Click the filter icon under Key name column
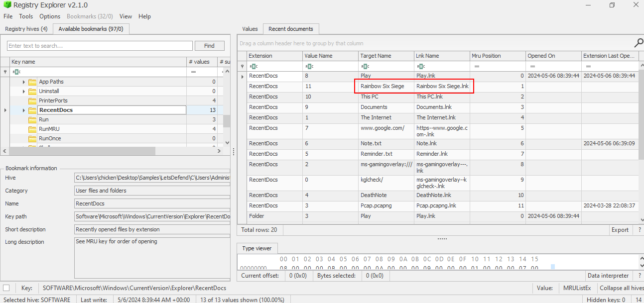The height and width of the screenshot is (303, 644). 16,72
